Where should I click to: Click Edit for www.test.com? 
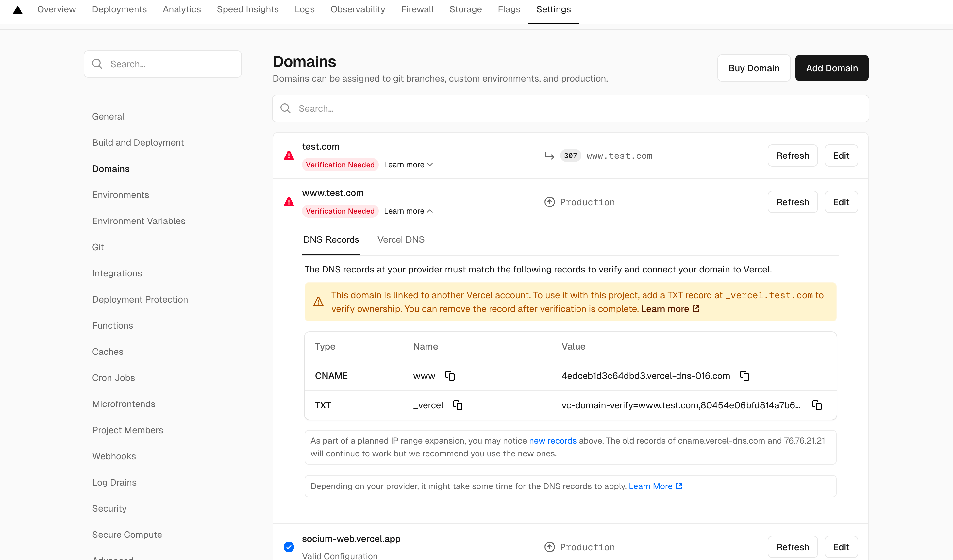pos(841,202)
